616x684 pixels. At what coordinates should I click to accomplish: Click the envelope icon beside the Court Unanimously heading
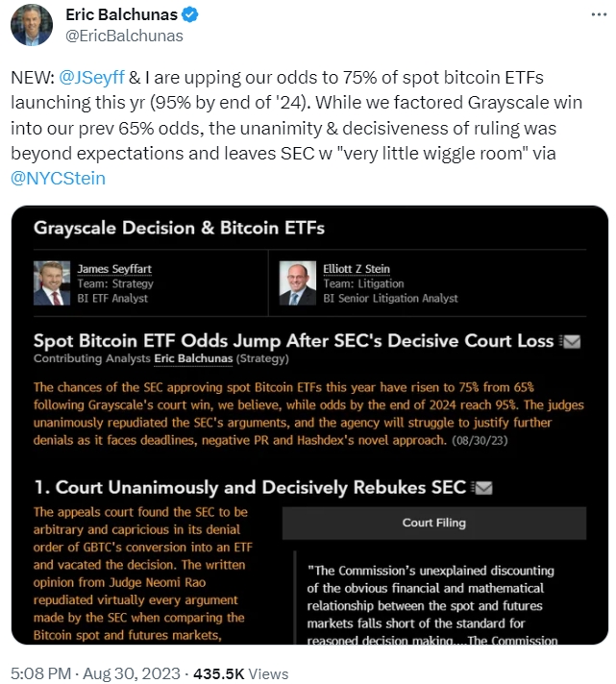click(483, 488)
